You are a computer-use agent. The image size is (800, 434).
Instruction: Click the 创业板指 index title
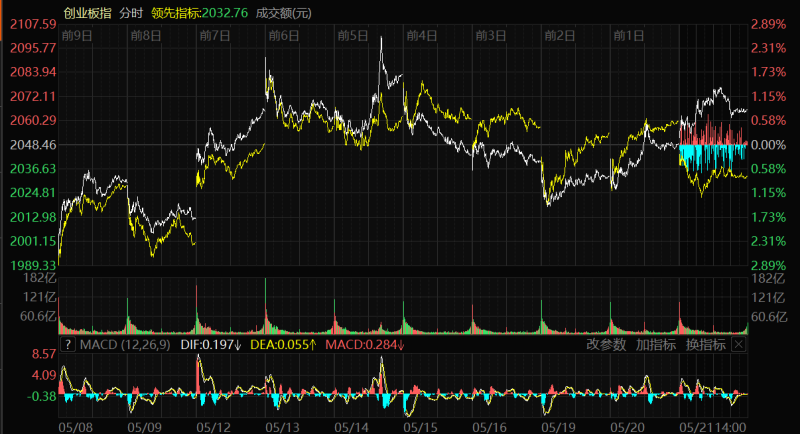tap(87, 13)
